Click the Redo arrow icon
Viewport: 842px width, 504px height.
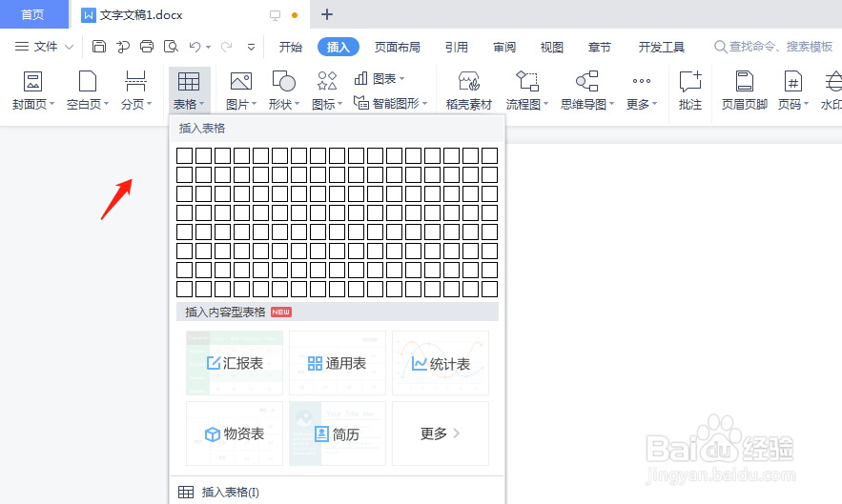pos(227,47)
